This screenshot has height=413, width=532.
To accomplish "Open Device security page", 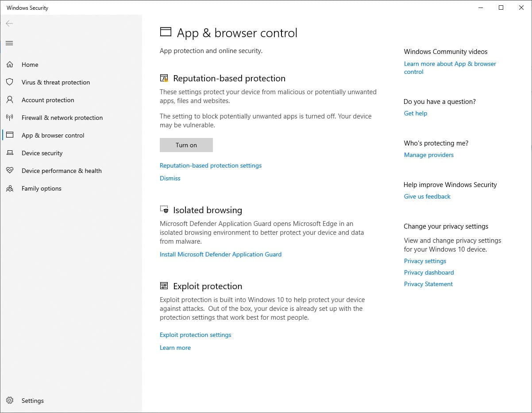I will (42, 153).
